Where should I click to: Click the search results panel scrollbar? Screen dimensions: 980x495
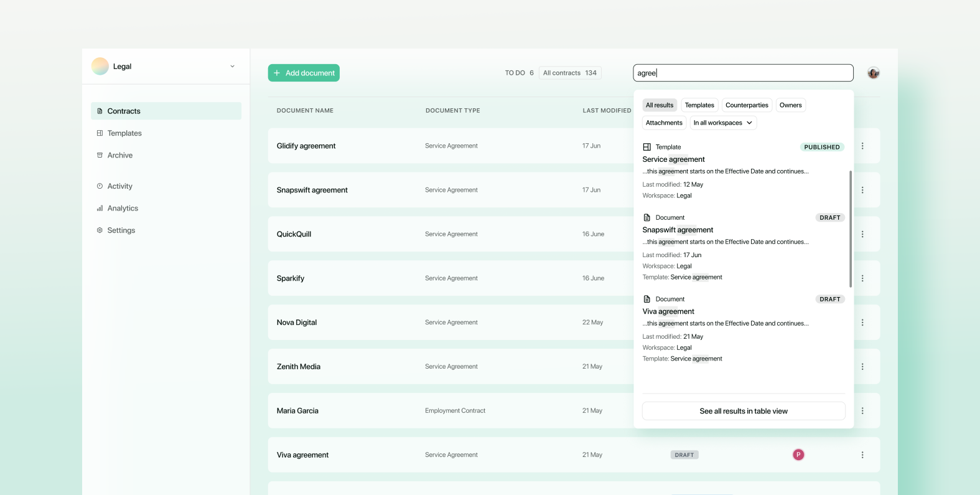pos(850,229)
